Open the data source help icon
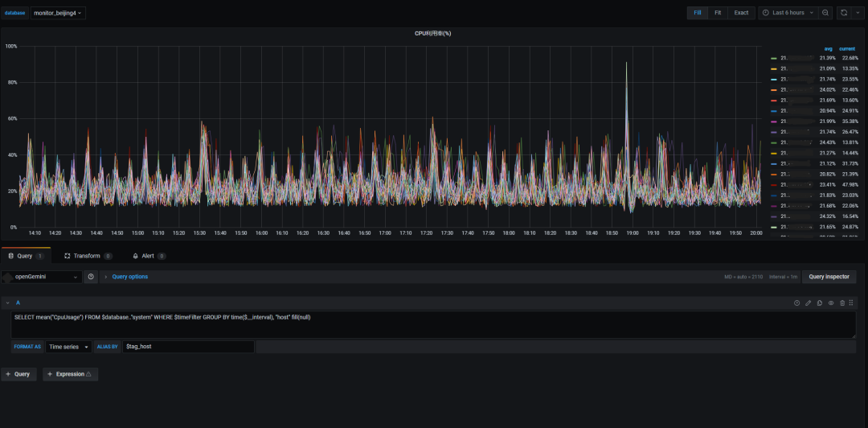The image size is (868, 428). [91, 277]
